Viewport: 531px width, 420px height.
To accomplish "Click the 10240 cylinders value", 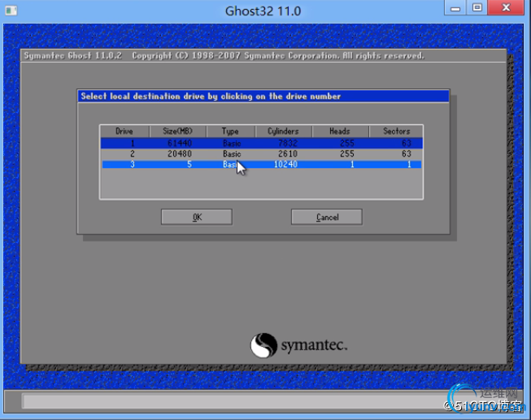I will point(285,164).
